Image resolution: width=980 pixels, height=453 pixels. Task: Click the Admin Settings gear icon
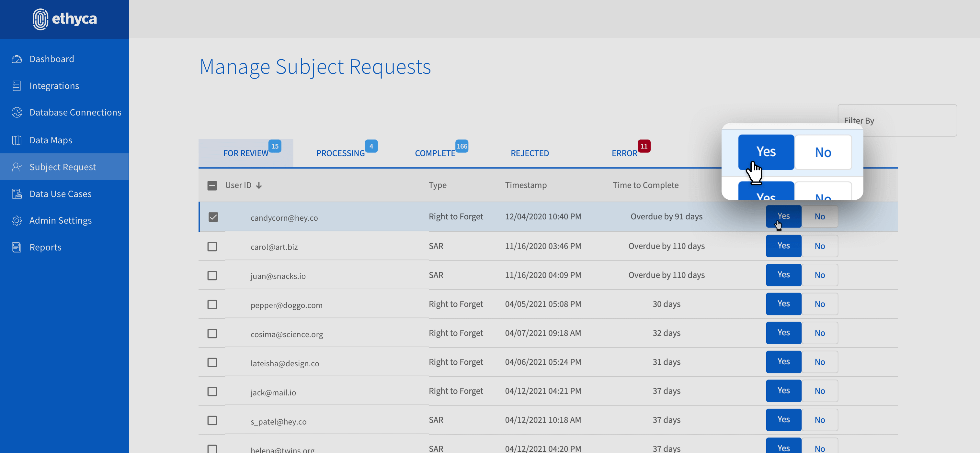17,220
